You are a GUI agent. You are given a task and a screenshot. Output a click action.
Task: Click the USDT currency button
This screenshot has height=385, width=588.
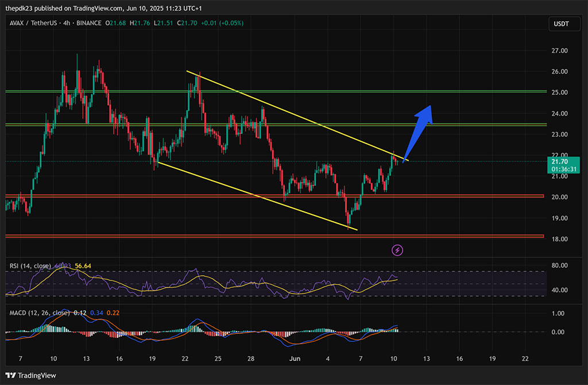[564, 24]
